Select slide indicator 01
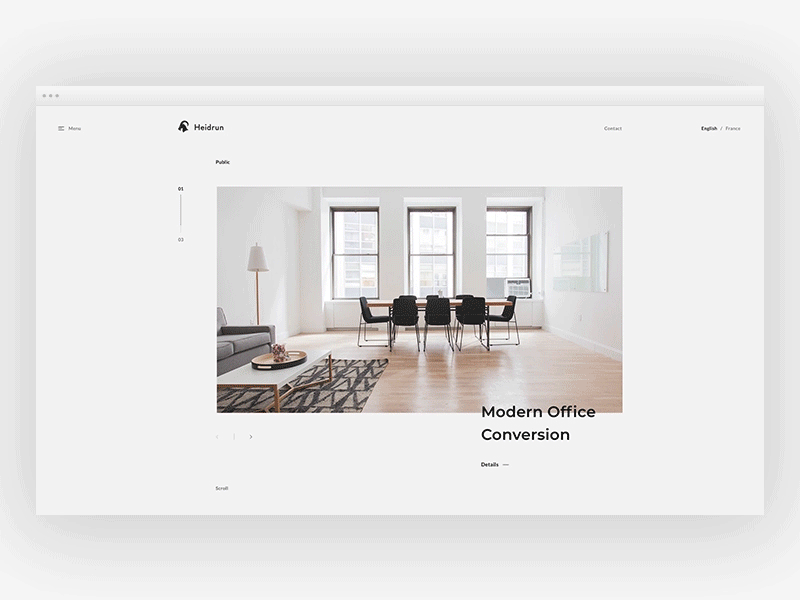This screenshot has height=600, width=800. 181,188
